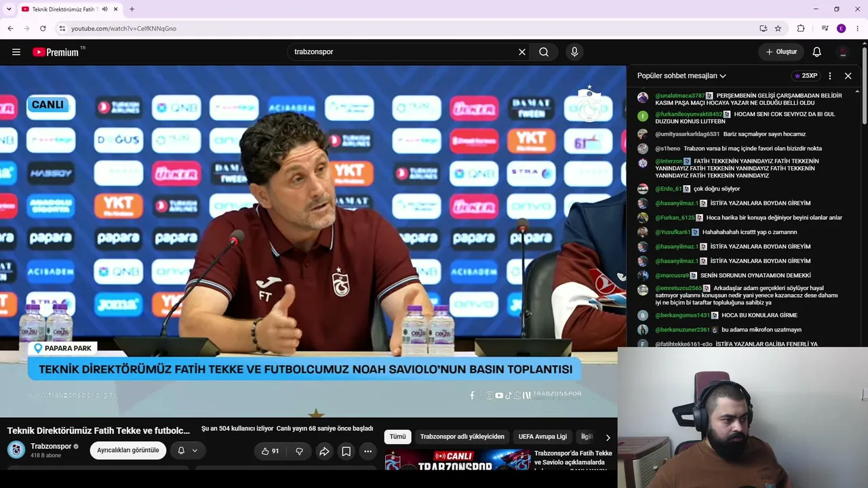Open the YouTube notifications bell
868x488 pixels.
817,52
